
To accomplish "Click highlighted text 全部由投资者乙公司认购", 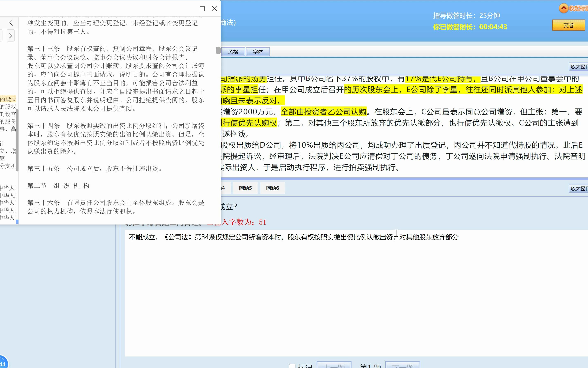I will point(324,112).
